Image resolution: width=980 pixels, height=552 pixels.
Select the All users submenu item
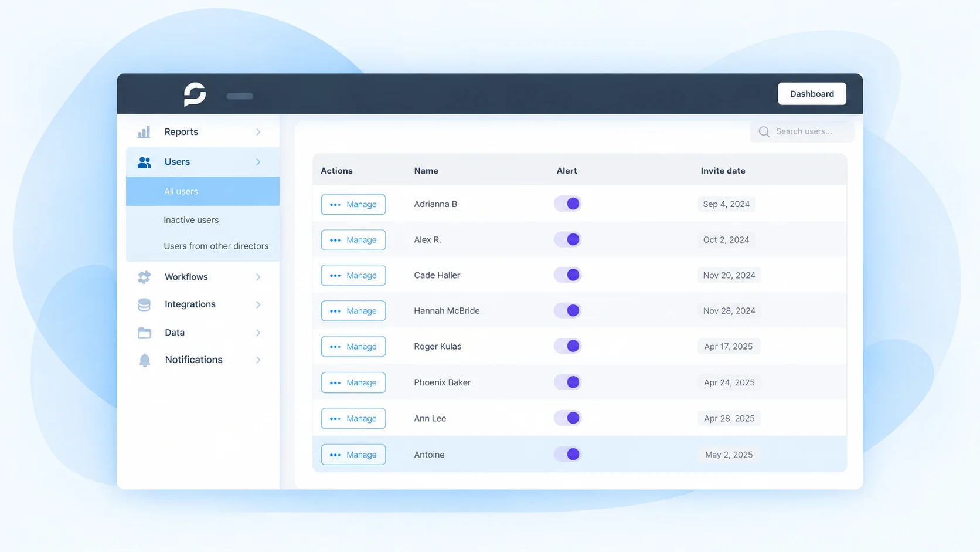203,191
